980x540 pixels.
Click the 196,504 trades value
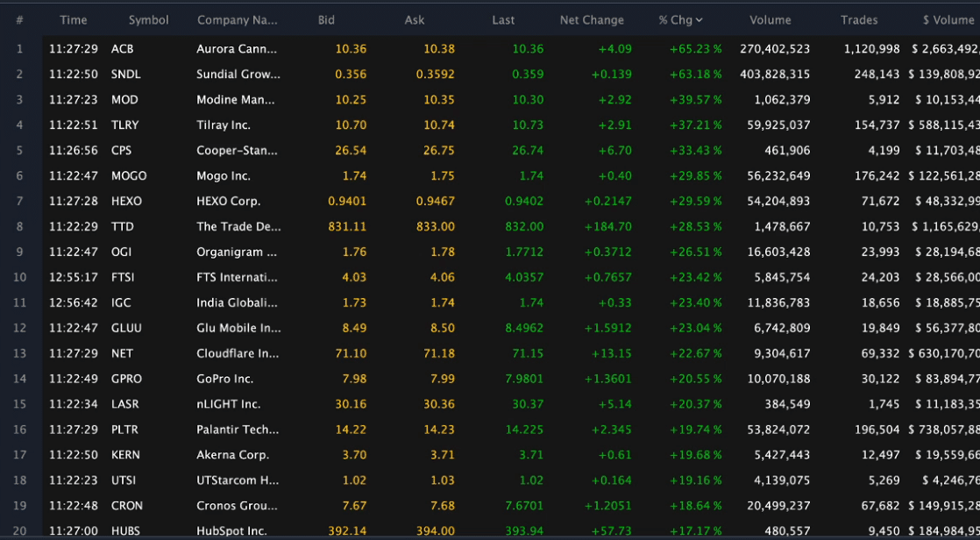coord(877,430)
